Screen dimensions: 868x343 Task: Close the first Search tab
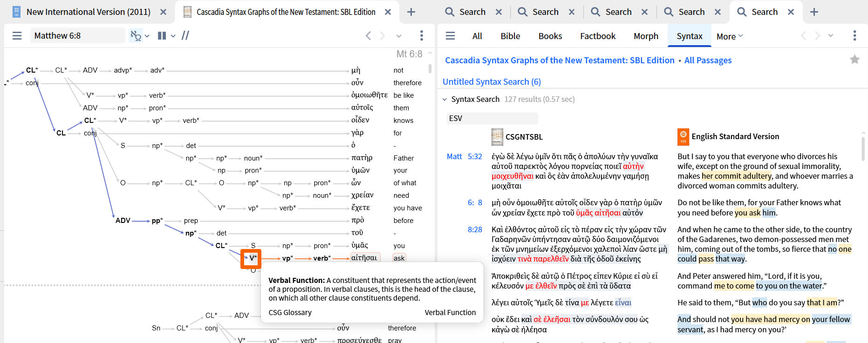(x=499, y=12)
